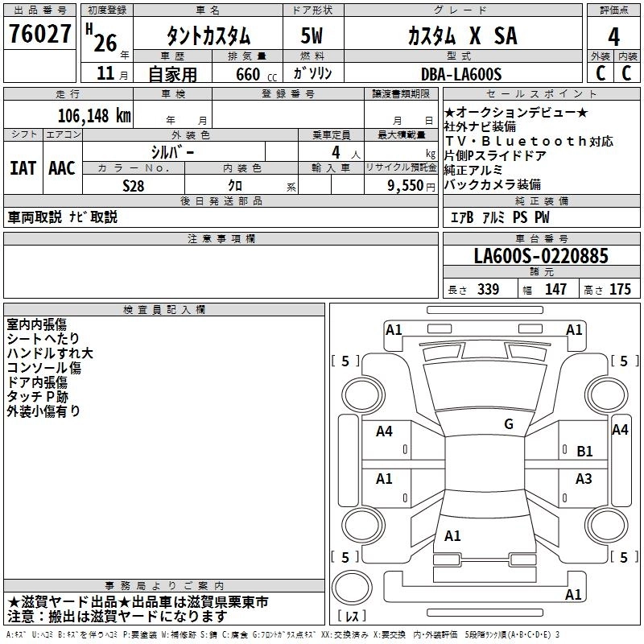Select ★オークションデビュー★ sales point

(516, 112)
